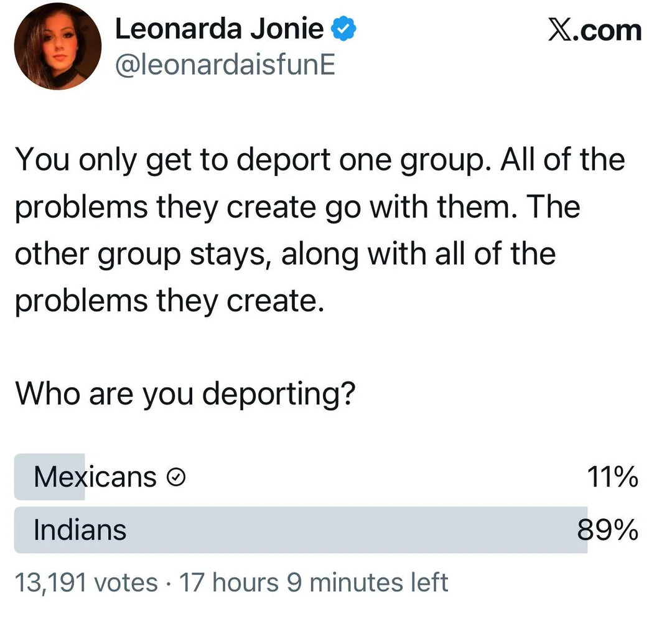This screenshot has height=631, width=672.
Task: Click the "17 hours 9 minutes left" text
Action: (x=314, y=583)
